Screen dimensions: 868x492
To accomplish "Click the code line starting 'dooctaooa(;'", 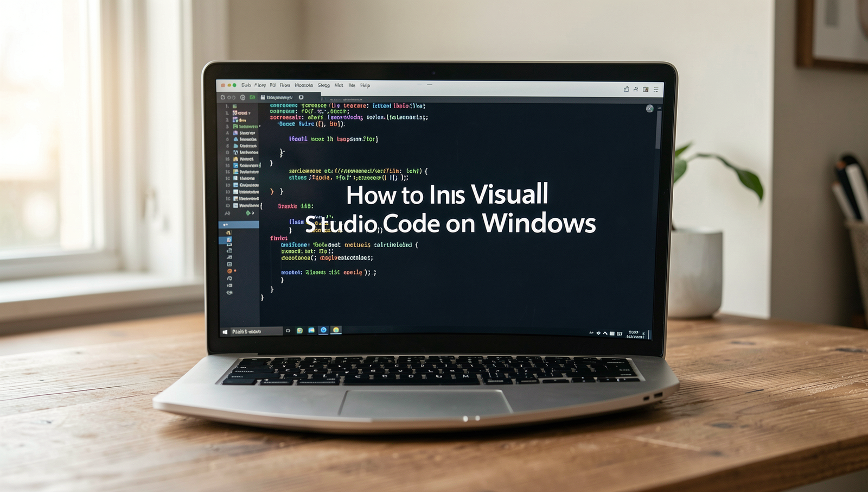I will point(327,258).
